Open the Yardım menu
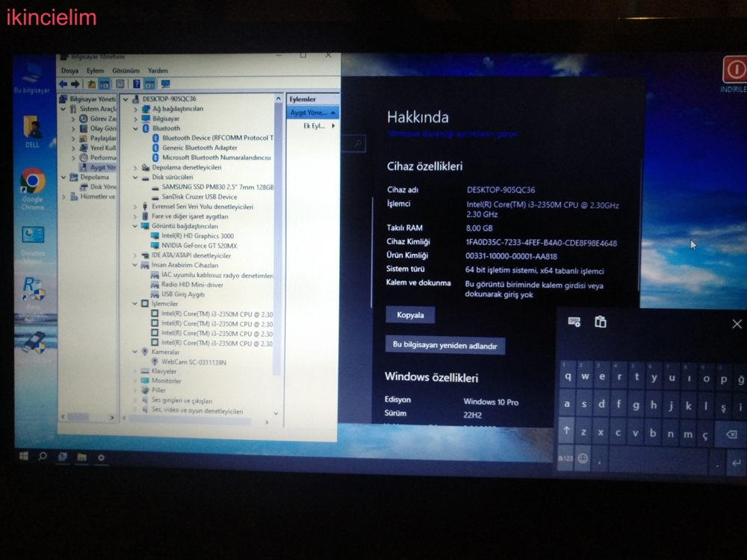 pos(158,70)
